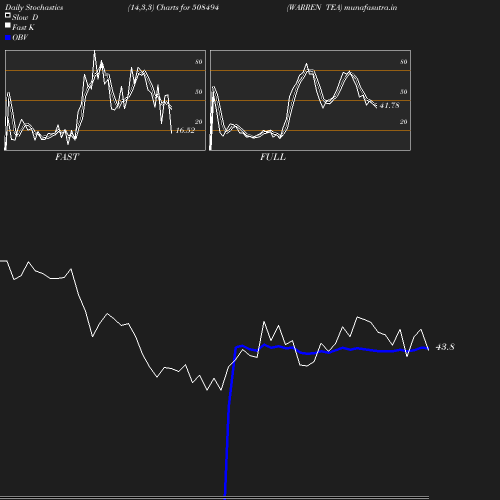Click the FAST stochastic chart panel

pyautogui.click(x=105, y=100)
